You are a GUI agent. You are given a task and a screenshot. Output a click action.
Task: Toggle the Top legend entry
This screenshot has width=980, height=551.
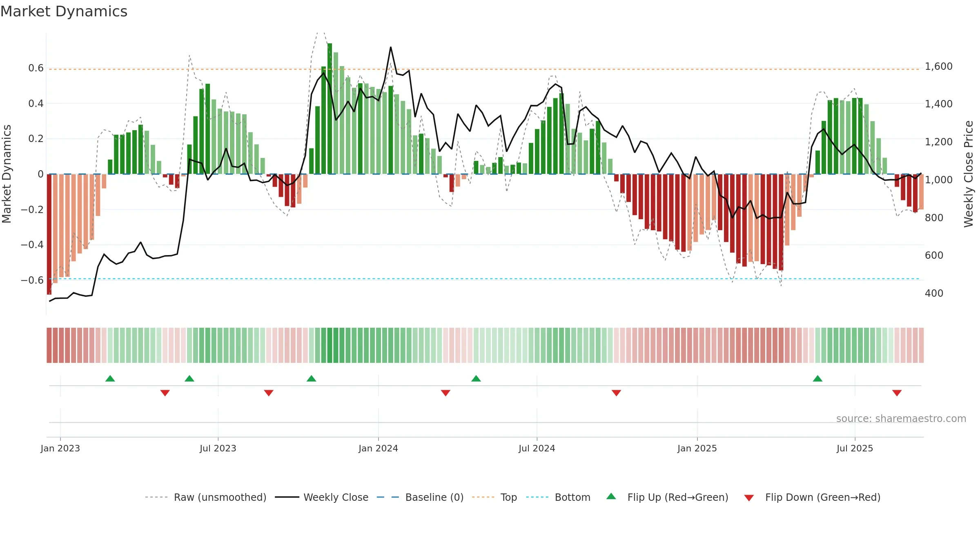494,497
